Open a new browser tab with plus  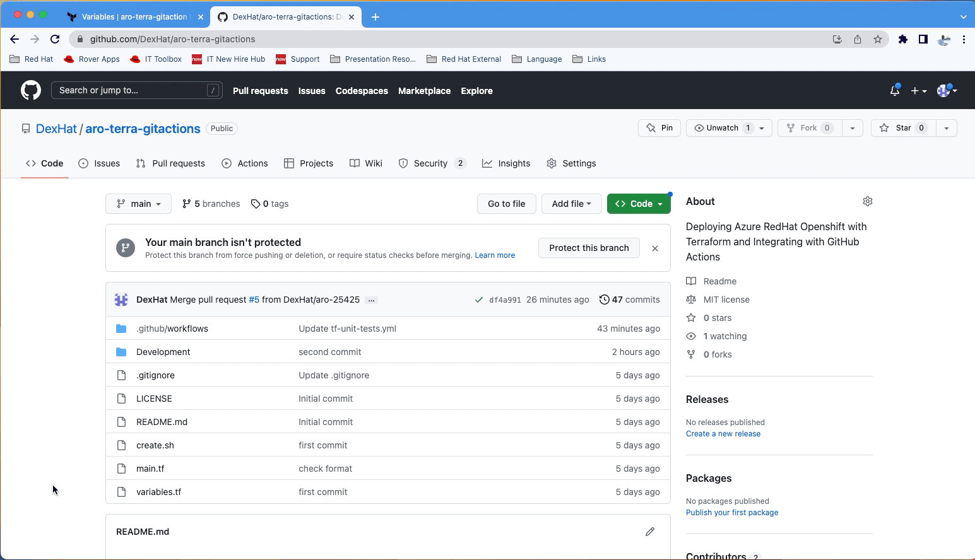tap(375, 17)
